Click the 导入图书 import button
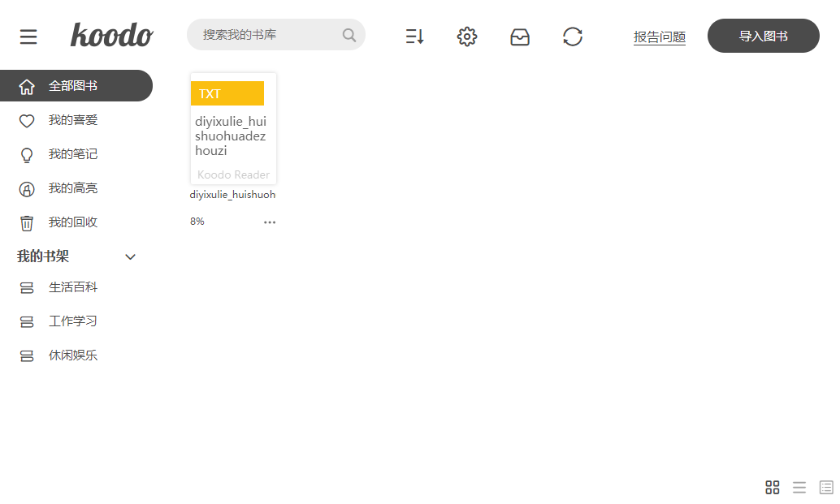840x504 pixels. (x=762, y=36)
